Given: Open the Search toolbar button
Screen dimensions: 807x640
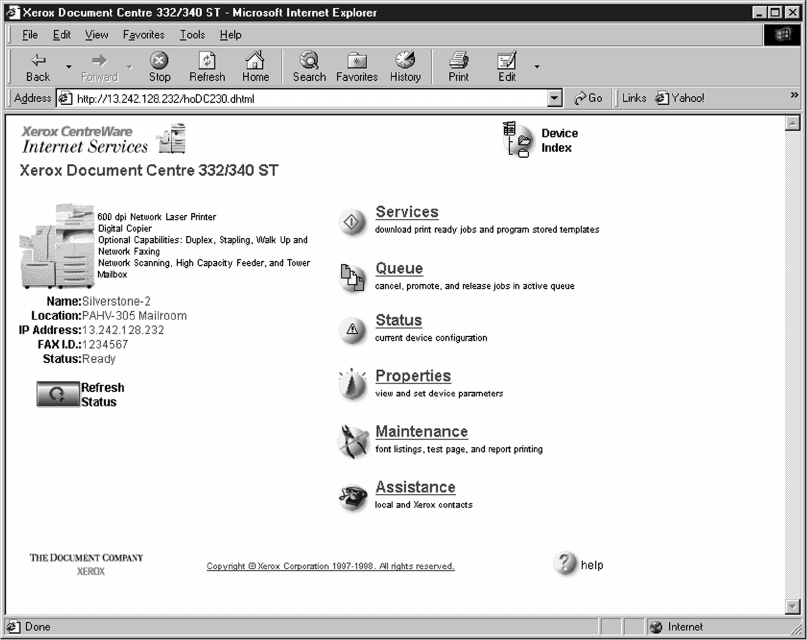Looking at the screenshot, I should (309, 67).
